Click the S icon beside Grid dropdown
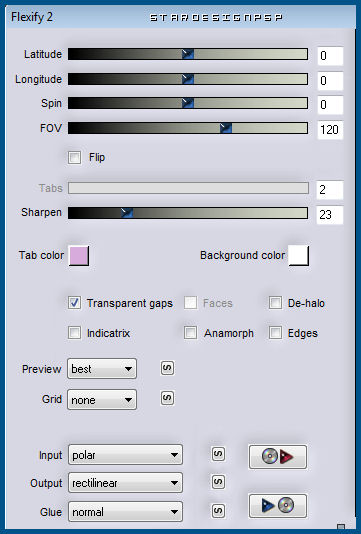The height and width of the screenshot is (534, 361). [x=167, y=398]
